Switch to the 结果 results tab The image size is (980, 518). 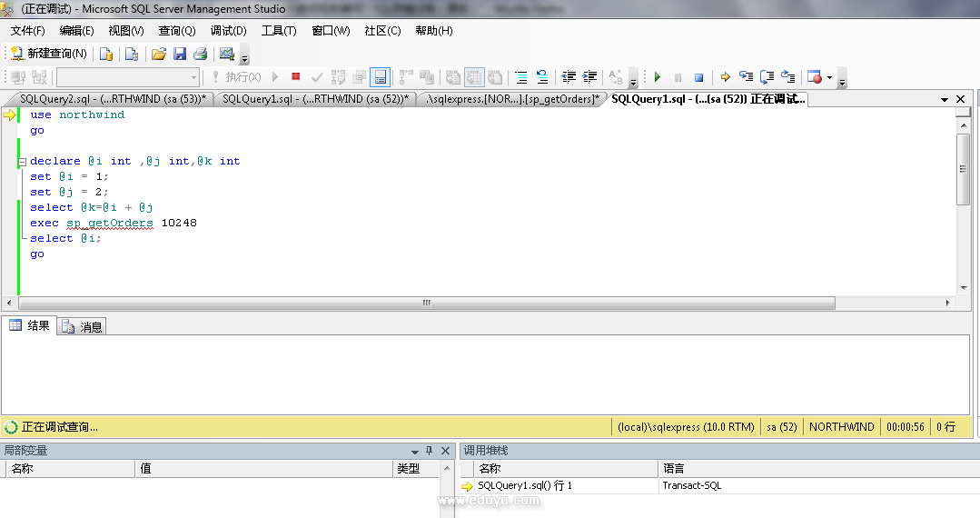(29, 325)
